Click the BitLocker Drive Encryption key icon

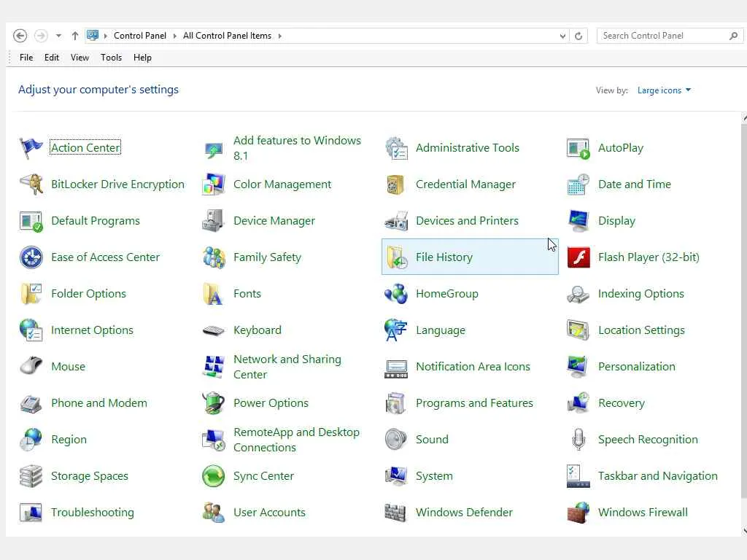click(31, 184)
